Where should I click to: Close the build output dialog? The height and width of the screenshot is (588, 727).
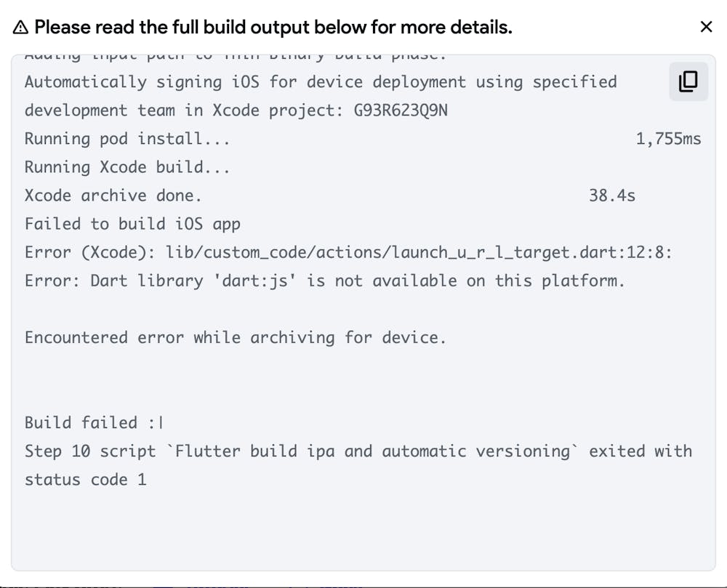706,28
